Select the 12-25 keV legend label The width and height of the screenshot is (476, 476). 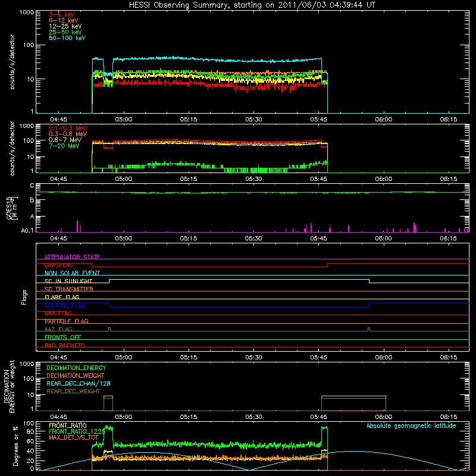click(65, 26)
